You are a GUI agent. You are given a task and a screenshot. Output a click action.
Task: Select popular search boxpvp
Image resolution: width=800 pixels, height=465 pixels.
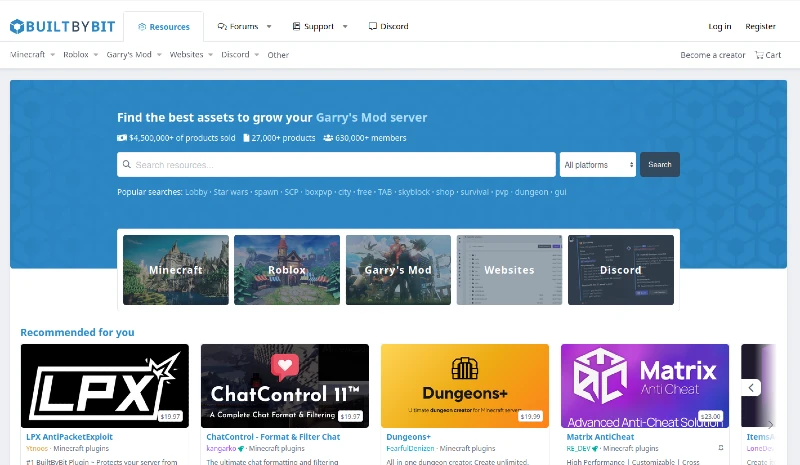coord(318,192)
